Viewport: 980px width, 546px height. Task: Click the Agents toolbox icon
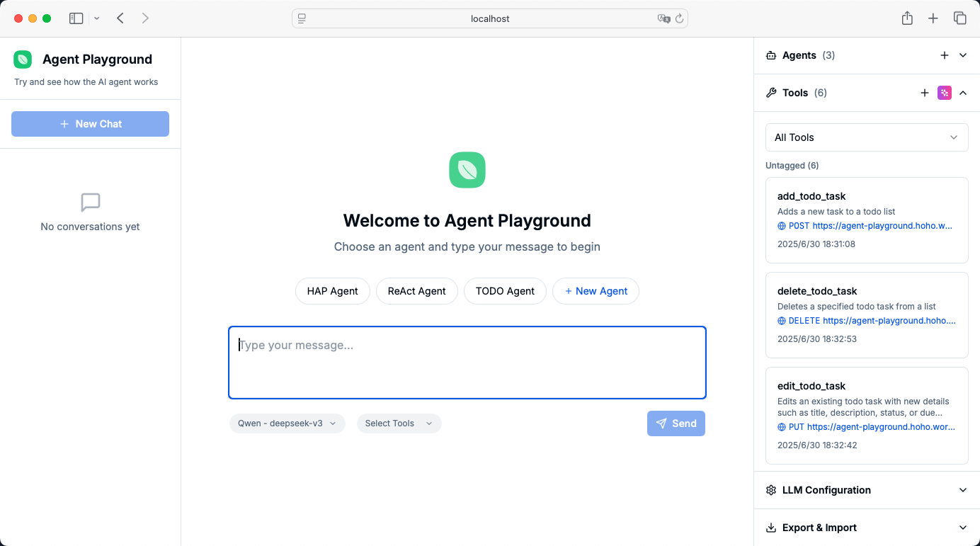(x=770, y=55)
